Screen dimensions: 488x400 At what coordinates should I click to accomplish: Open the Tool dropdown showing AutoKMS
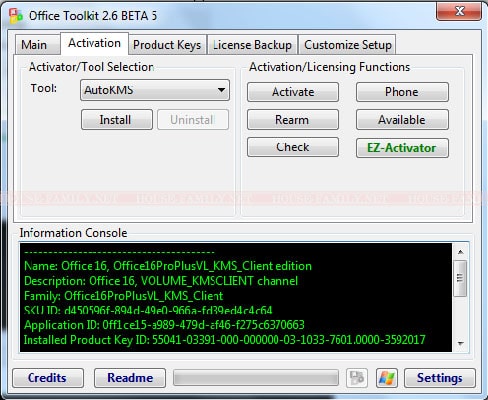(x=155, y=90)
